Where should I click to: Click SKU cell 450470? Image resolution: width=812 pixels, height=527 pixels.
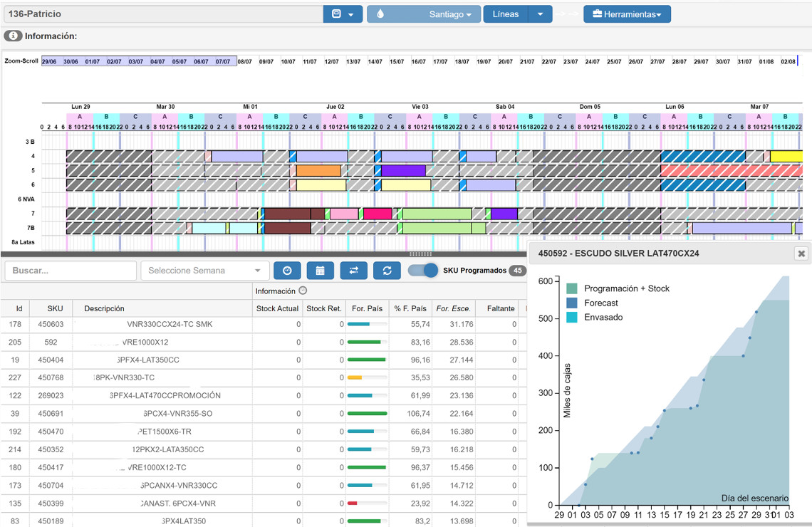pos(51,432)
